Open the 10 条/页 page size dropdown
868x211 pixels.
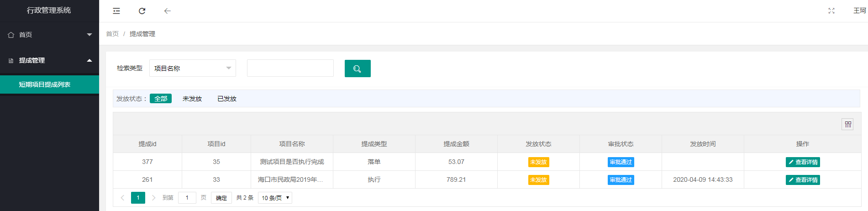point(275,198)
